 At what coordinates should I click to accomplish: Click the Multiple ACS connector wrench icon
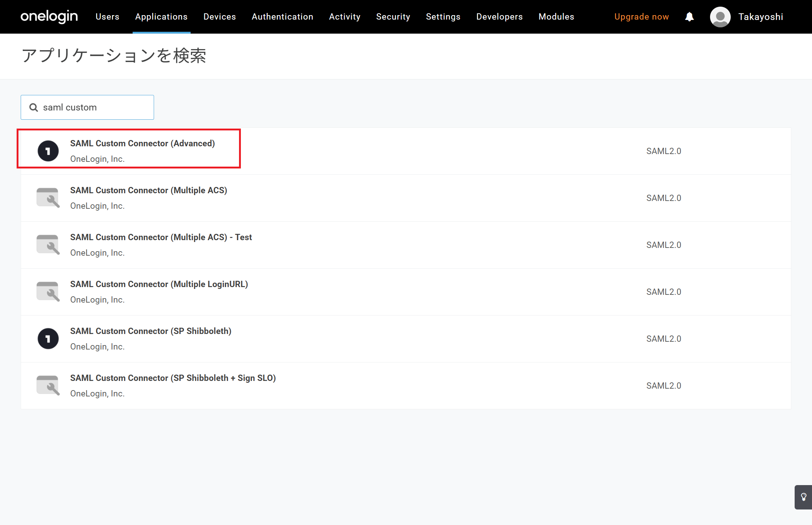pyautogui.click(x=48, y=198)
